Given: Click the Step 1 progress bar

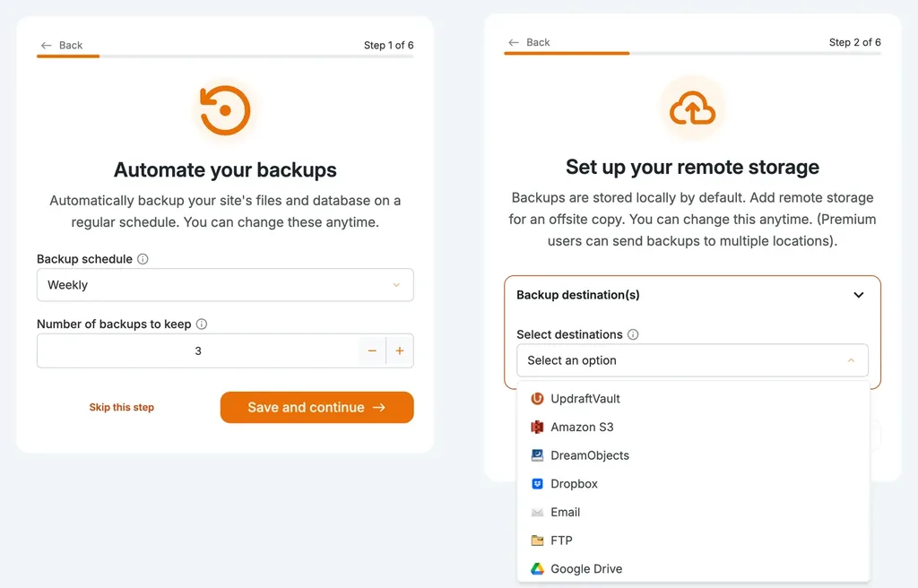Looking at the screenshot, I should click(x=225, y=56).
